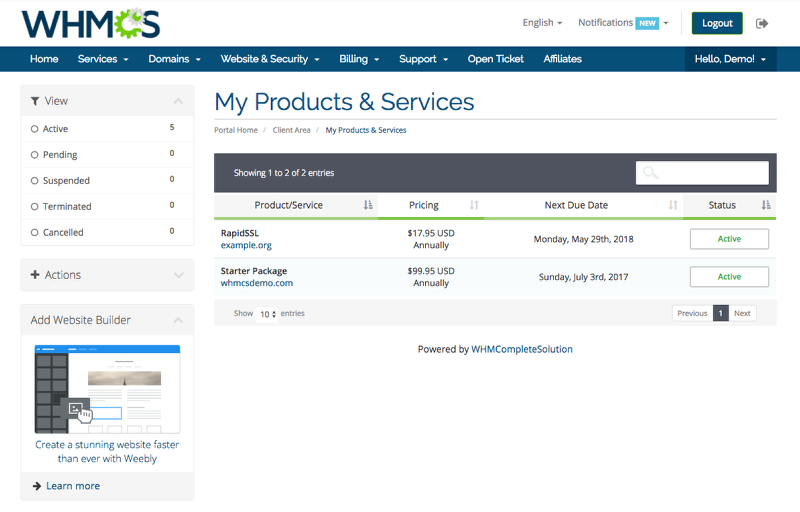Click the Active status button for Starter Package
The height and width of the screenshot is (512, 800).
[x=729, y=276]
